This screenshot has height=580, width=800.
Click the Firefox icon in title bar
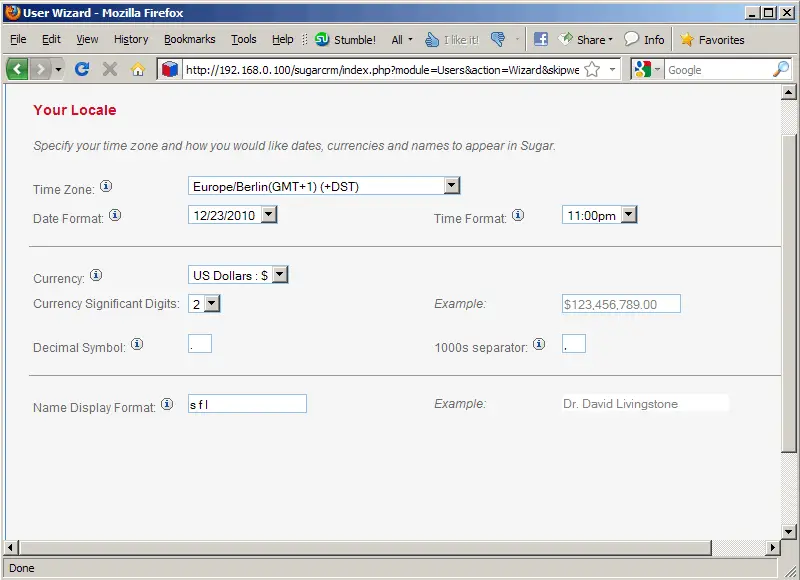point(12,12)
